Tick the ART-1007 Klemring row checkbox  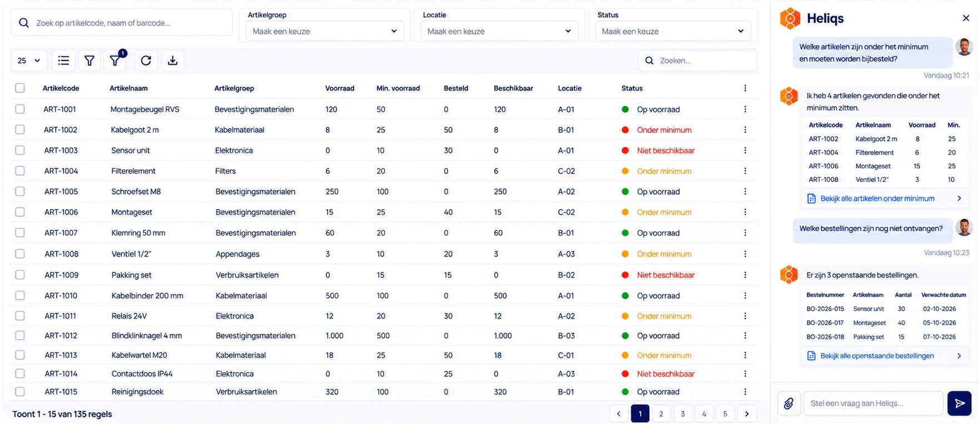point(20,232)
